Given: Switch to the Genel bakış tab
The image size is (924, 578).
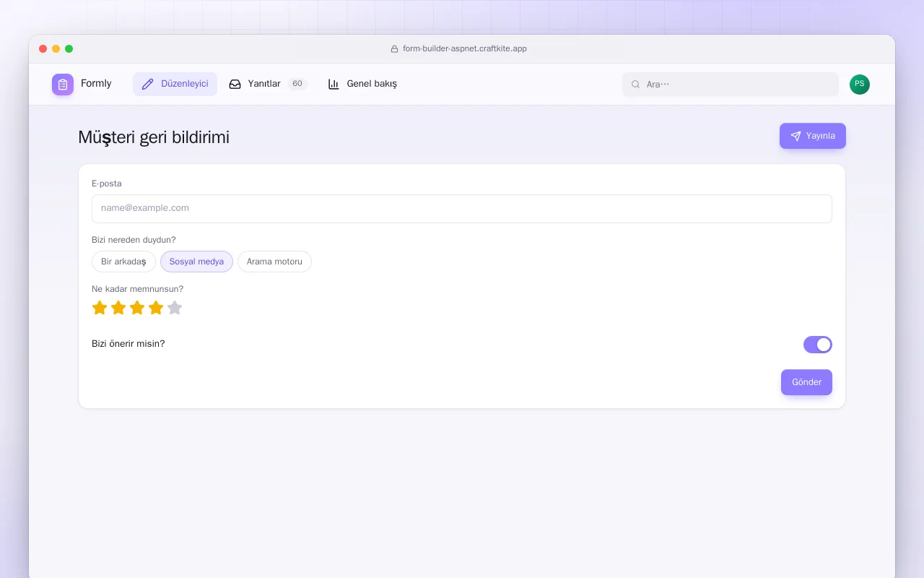Looking at the screenshot, I should coord(362,84).
